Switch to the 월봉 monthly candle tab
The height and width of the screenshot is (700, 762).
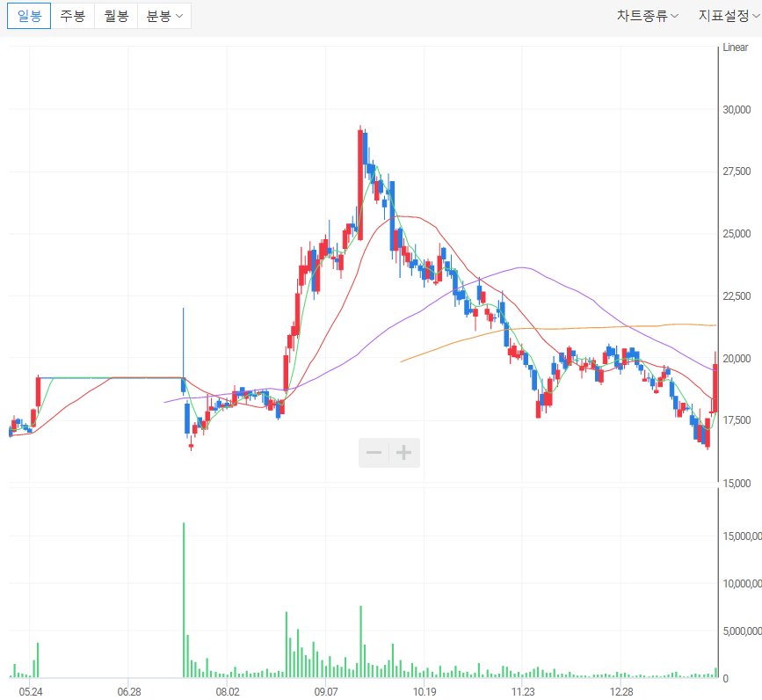click(x=116, y=16)
